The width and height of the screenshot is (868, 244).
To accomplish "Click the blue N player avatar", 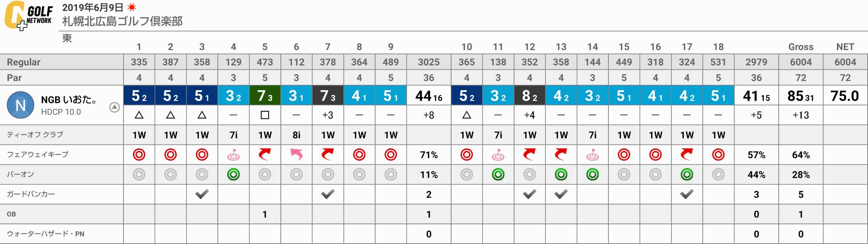I will click(x=21, y=105).
